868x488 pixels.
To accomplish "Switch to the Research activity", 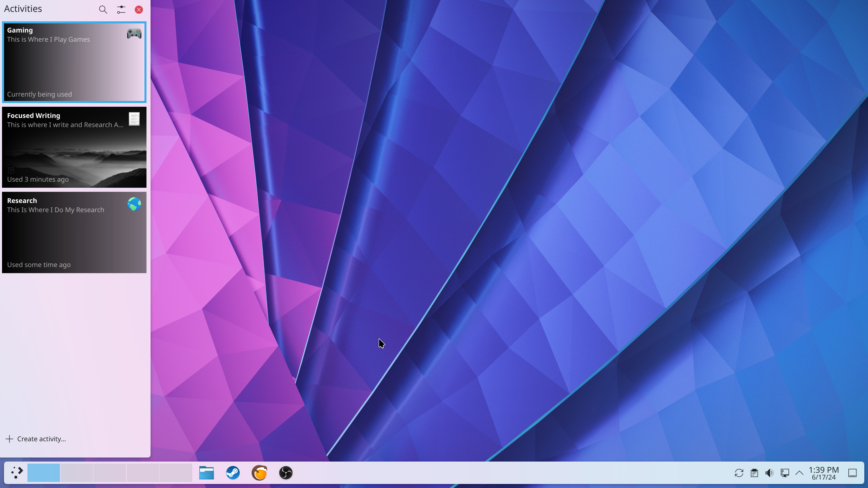I will (x=74, y=232).
